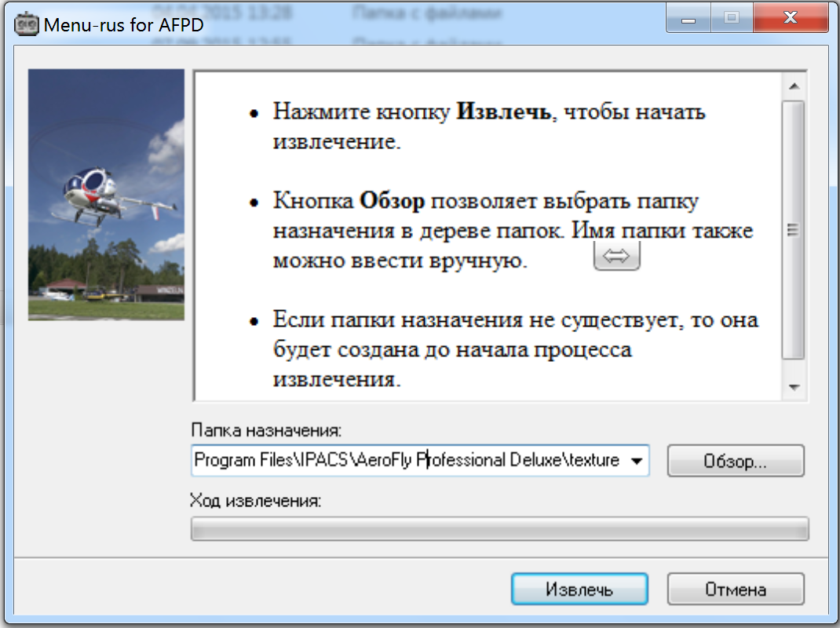Click the scroll up arrow in instructions
840x628 pixels.
[x=794, y=86]
